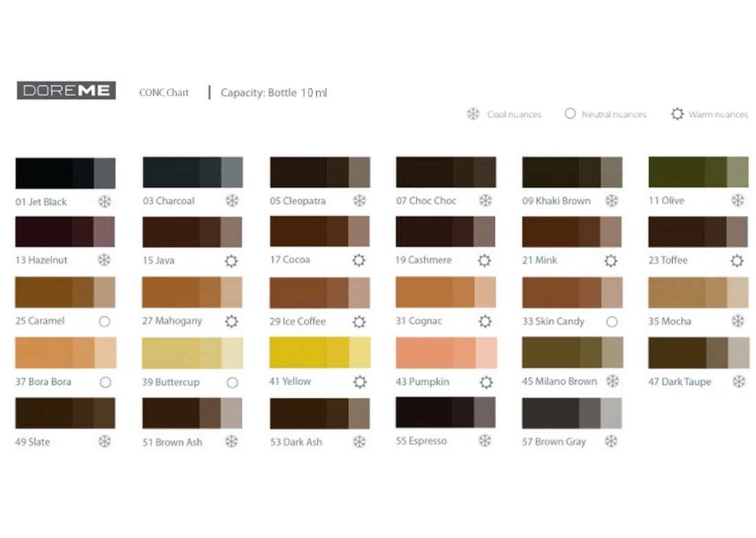
Task: Select the 01 Jet Black color swatch
Action: click(x=65, y=173)
